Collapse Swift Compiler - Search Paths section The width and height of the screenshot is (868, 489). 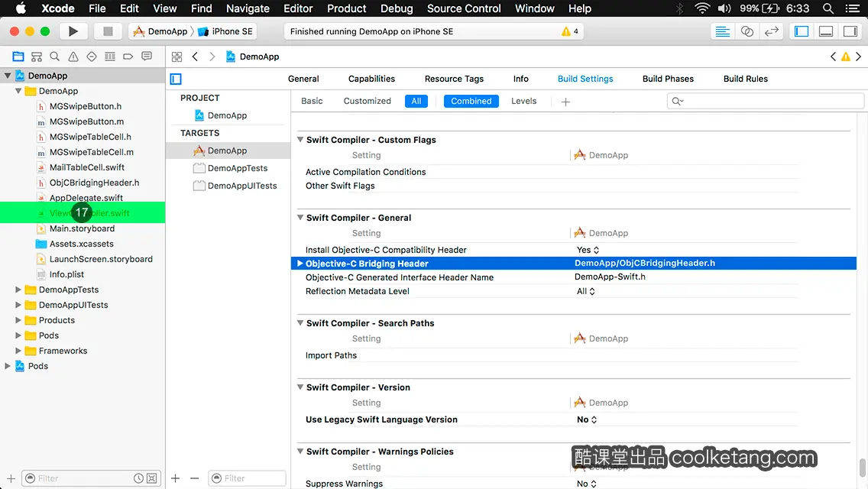(300, 323)
